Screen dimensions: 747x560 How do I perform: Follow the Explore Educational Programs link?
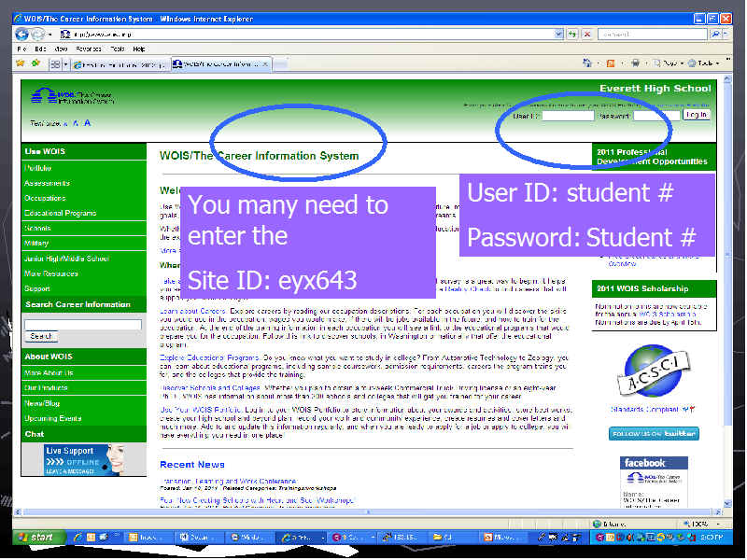tap(209, 357)
